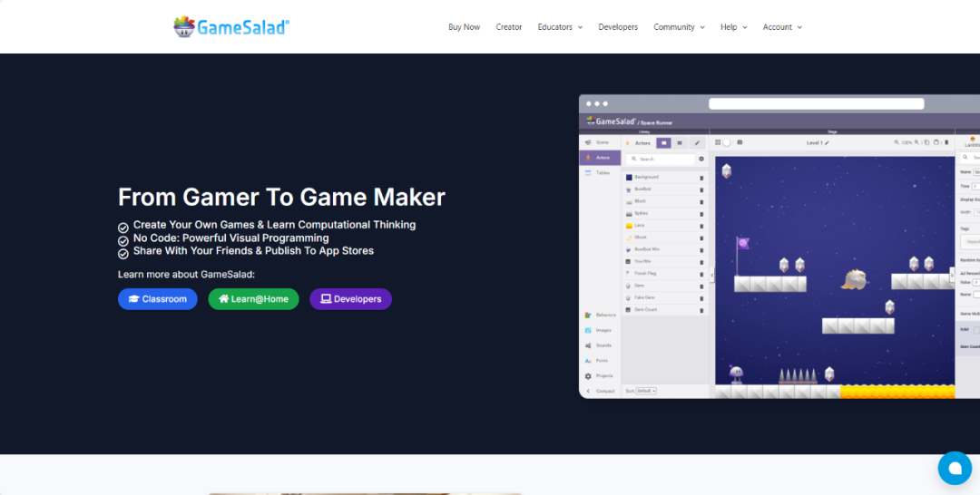The image size is (980, 495).
Task: Select the Actors section in the editor sidebar
Action: (600, 158)
